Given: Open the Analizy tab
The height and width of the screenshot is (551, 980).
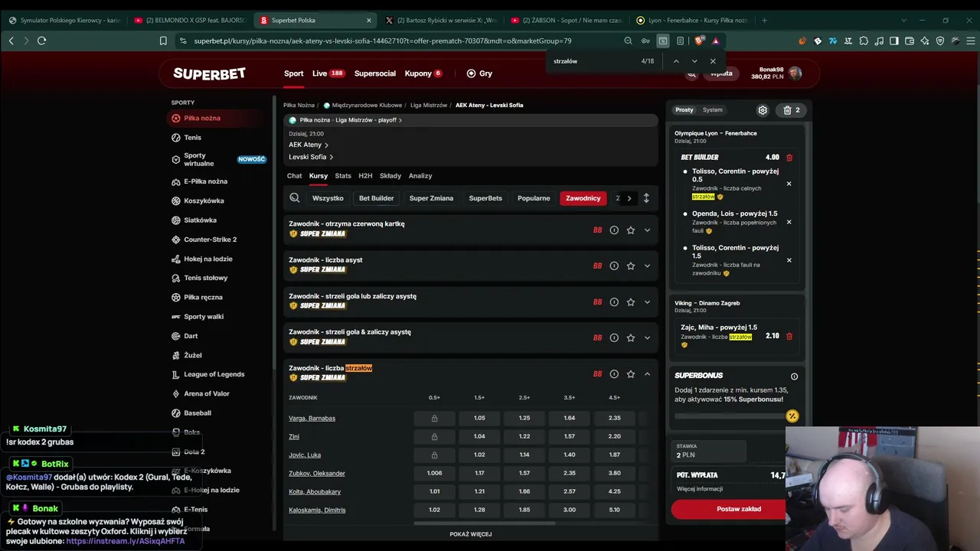Looking at the screenshot, I should [420, 176].
